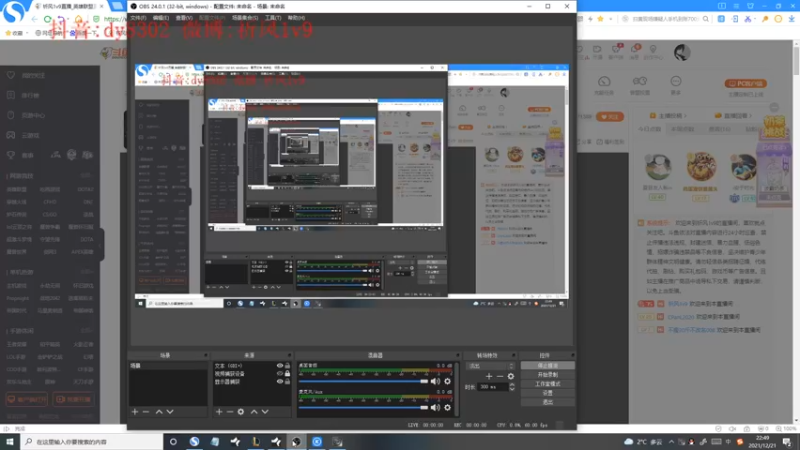Screen dimensions: 800x450
Task: Toggle visibility eye of 文本 (GDI+) source
Action: click(x=280, y=366)
